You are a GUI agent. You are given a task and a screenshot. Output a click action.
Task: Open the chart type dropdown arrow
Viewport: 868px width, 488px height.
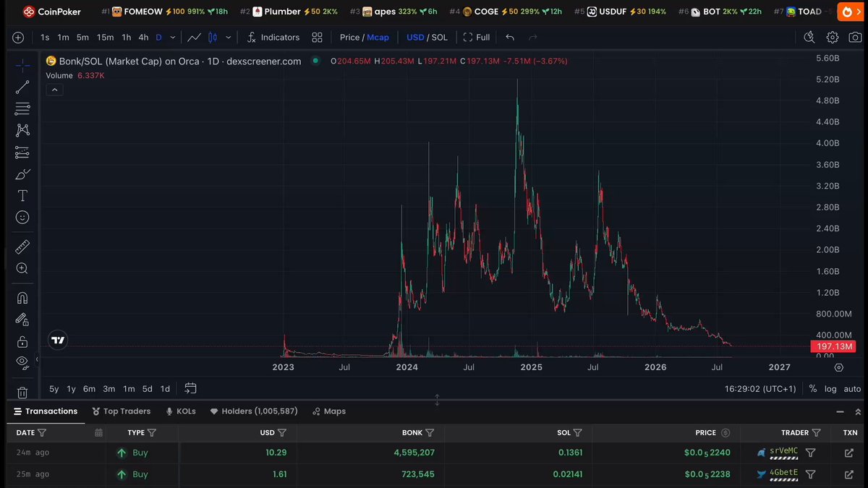[229, 38]
